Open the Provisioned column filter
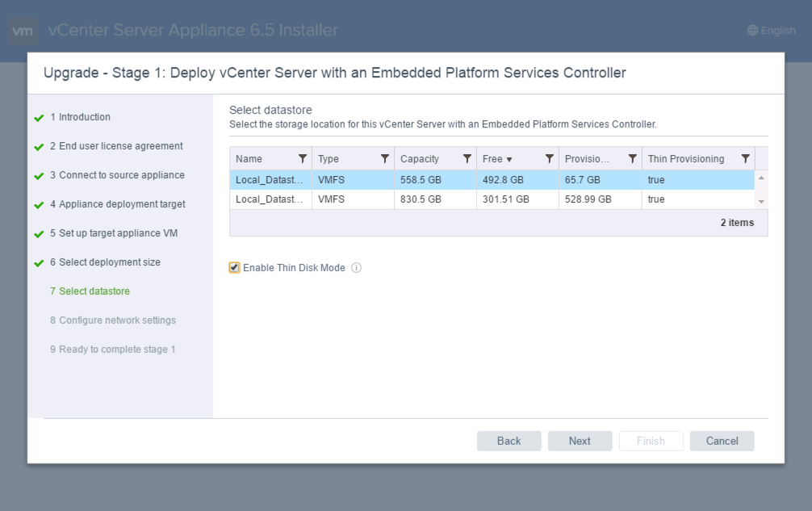The height and width of the screenshot is (511, 812). click(632, 158)
